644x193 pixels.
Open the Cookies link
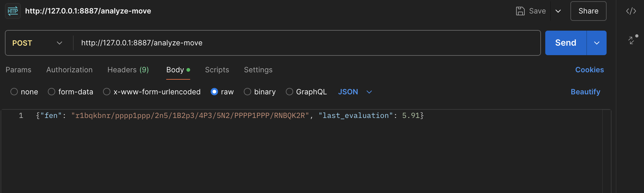point(589,70)
